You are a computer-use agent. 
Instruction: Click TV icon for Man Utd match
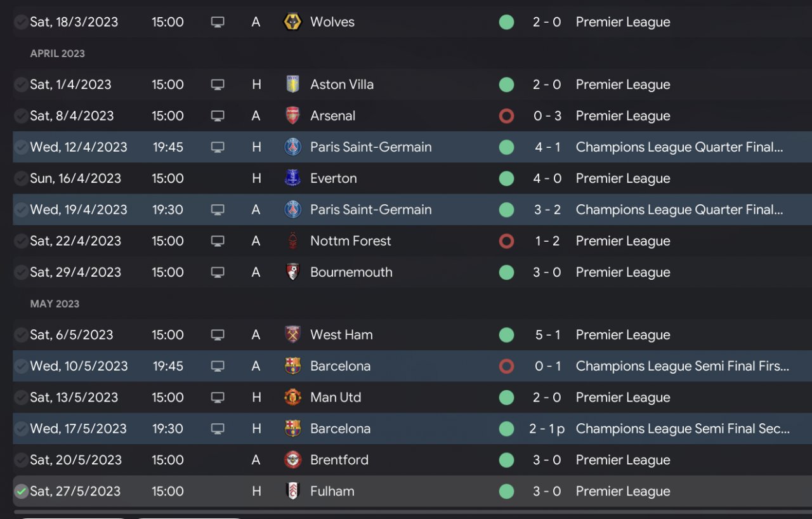point(218,397)
